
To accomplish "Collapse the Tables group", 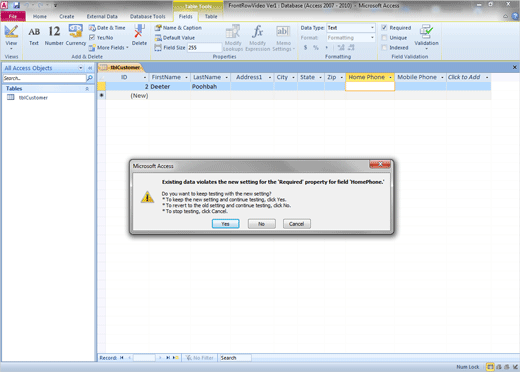I will 87,89.
